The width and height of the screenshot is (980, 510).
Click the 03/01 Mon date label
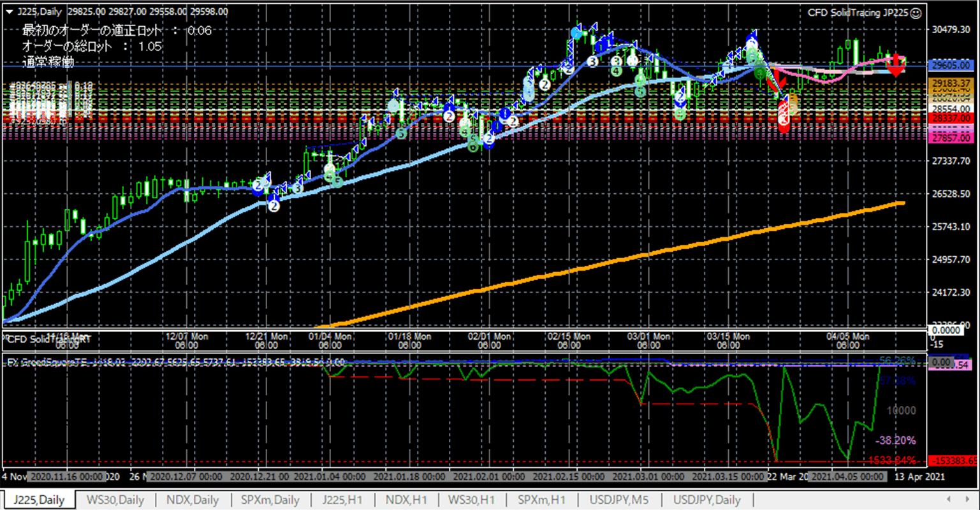[x=648, y=336]
